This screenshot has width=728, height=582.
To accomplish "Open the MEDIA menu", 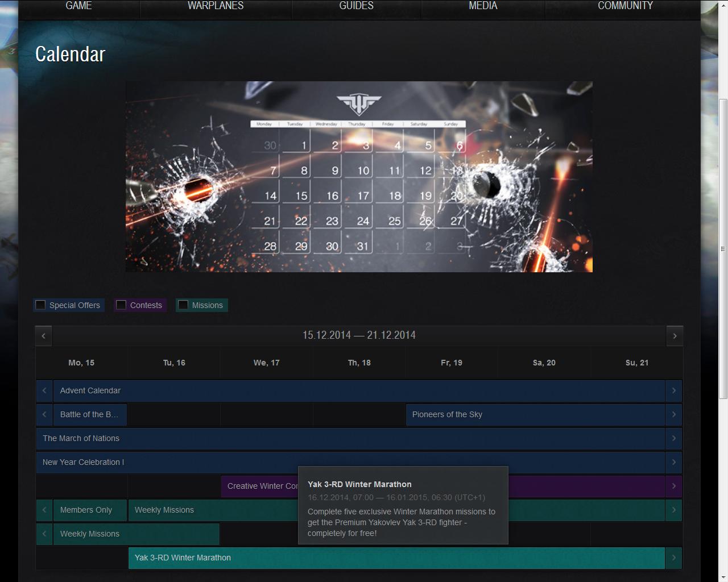I will [x=483, y=6].
